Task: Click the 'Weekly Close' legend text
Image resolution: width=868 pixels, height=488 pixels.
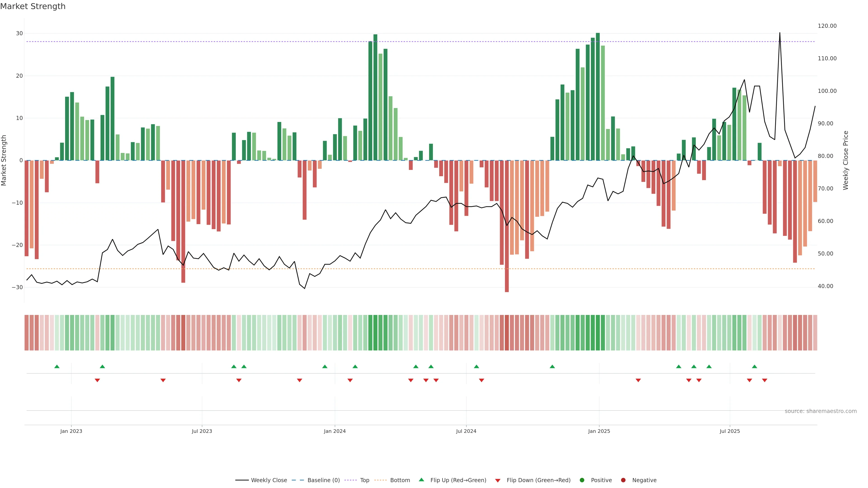Action: click(269, 480)
